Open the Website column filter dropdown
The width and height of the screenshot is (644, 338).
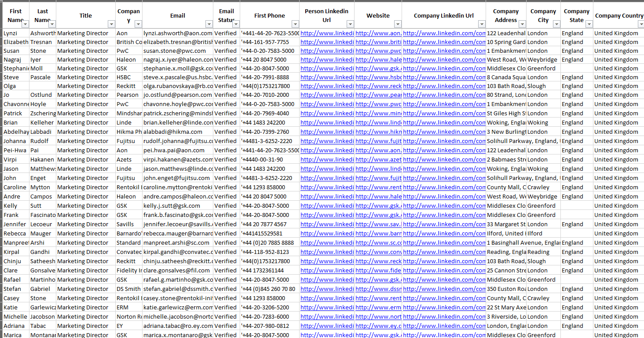click(398, 24)
